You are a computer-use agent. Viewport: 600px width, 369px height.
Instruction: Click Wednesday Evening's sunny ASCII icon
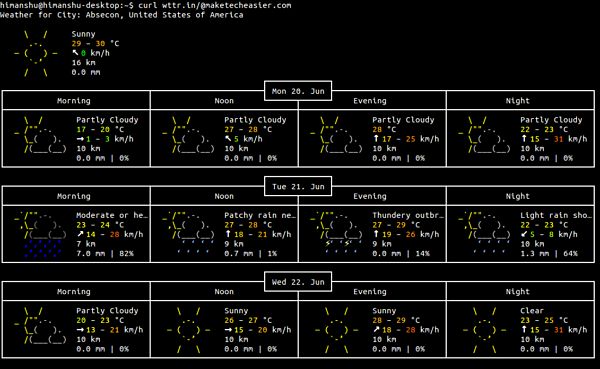[x=337, y=330]
